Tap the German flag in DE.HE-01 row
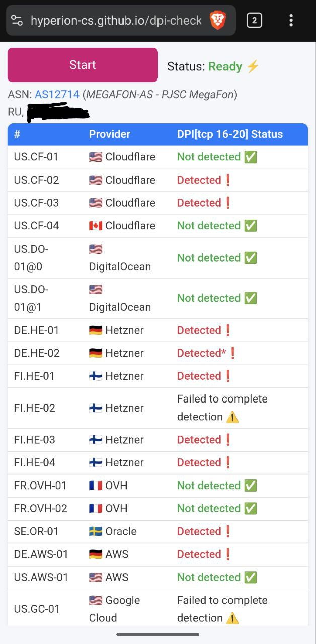Screen dimensions: 316x644 [x=96, y=330]
